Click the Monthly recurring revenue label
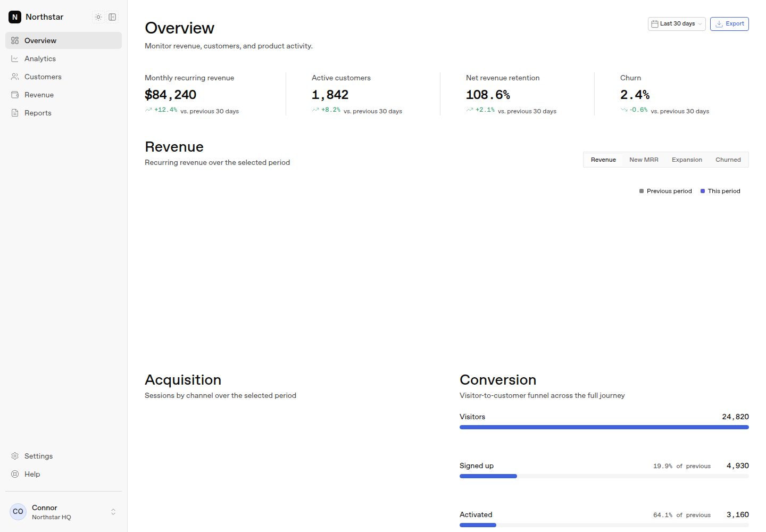The width and height of the screenshot is (766, 532). click(189, 78)
